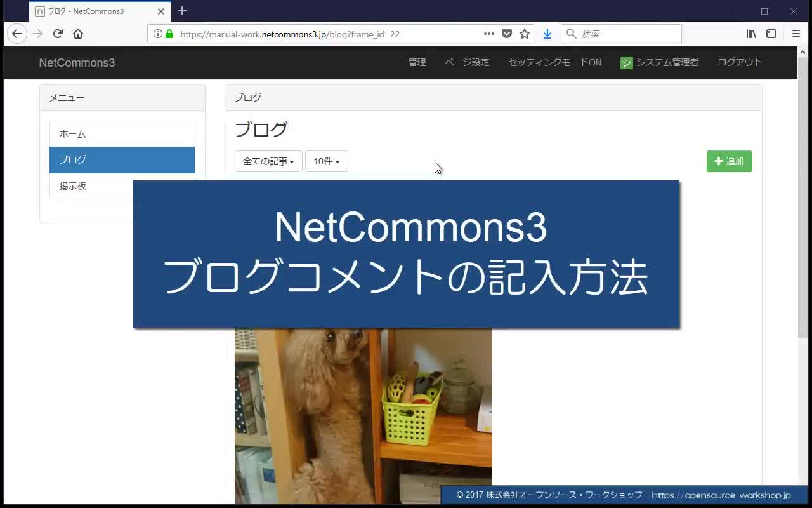Bookmark this page with the star
Viewport: 812px width, 508px height.
pos(525,34)
